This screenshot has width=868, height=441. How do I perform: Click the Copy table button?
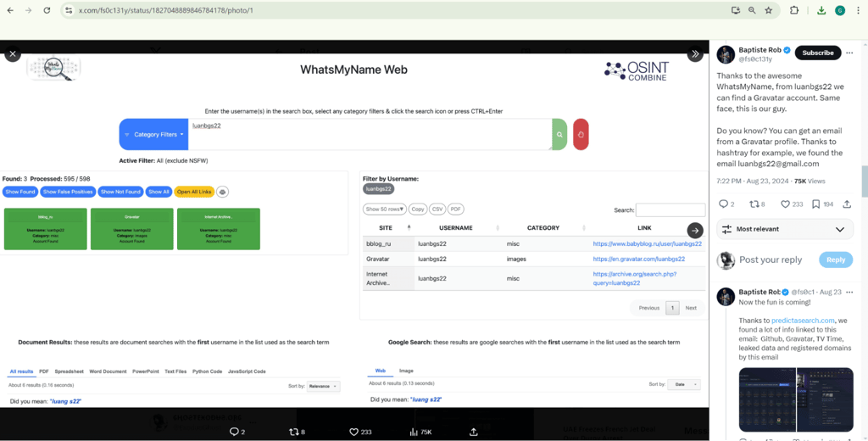[417, 209]
